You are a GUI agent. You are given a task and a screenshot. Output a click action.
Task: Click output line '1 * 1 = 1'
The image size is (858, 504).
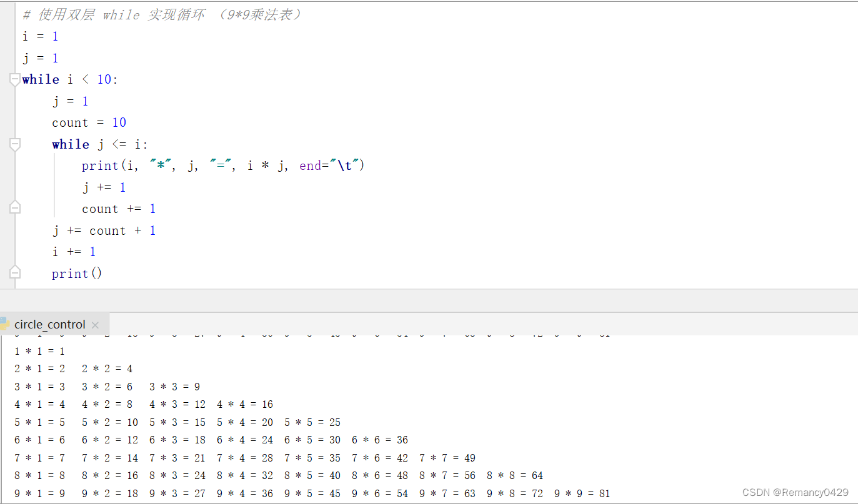[39, 351]
